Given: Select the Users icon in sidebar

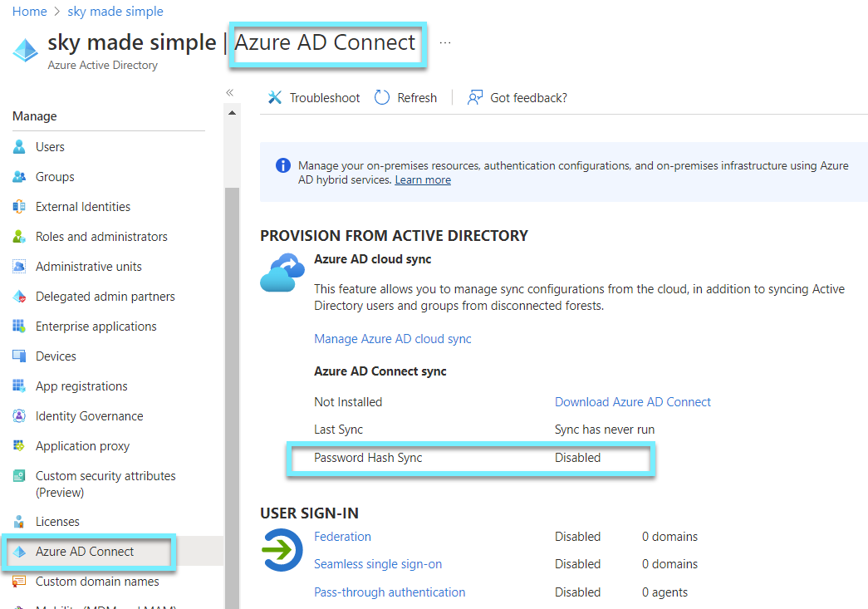Looking at the screenshot, I should tap(18, 146).
